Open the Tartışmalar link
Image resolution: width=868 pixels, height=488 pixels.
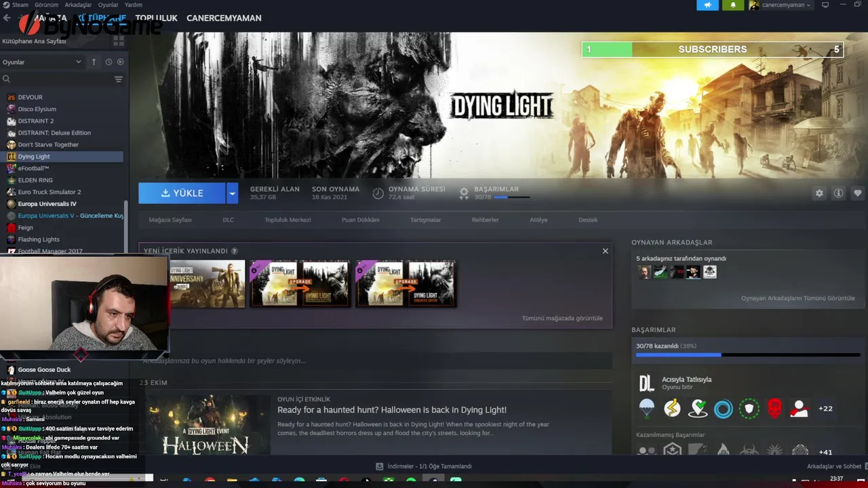click(x=425, y=220)
